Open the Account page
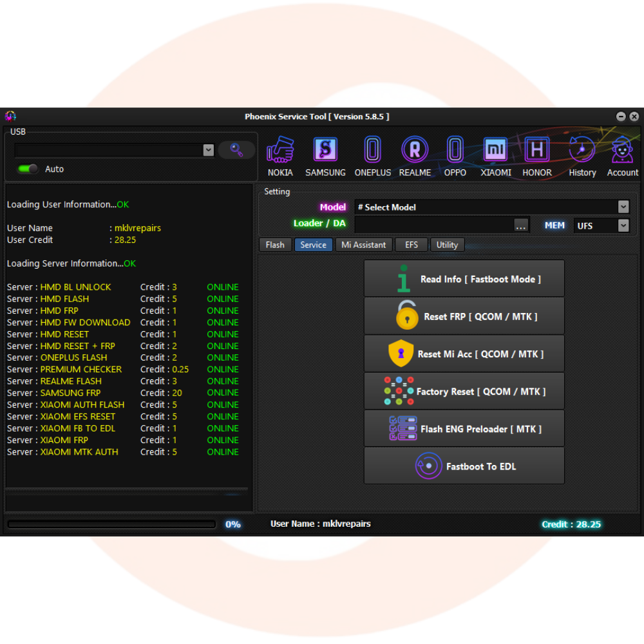Image resolution: width=644 pixels, height=644 pixels. [622, 156]
